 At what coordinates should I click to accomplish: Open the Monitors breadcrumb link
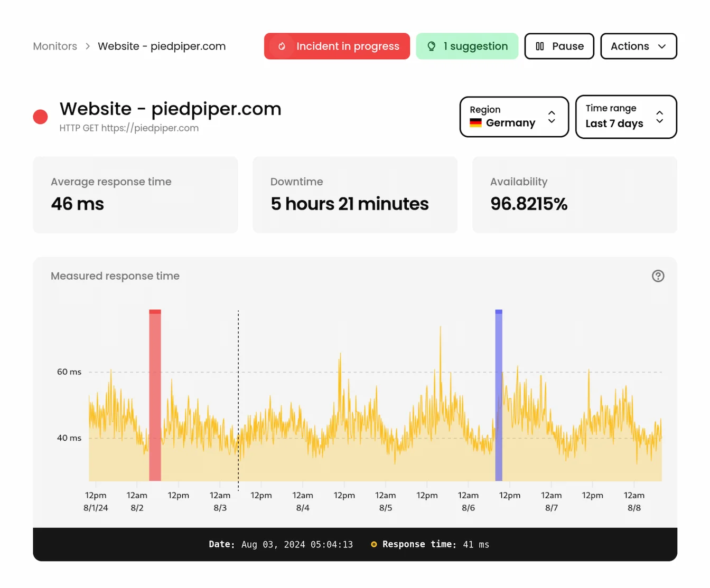coord(55,46)
